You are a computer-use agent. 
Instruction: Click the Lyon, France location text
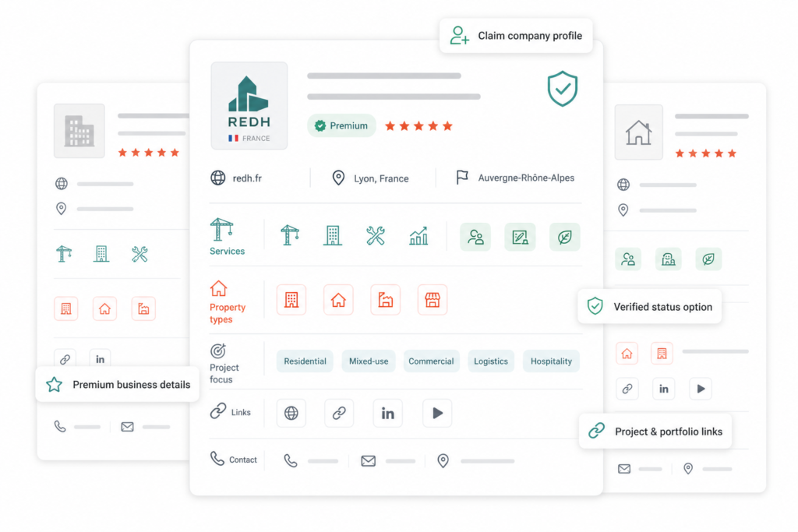[381, 178]
